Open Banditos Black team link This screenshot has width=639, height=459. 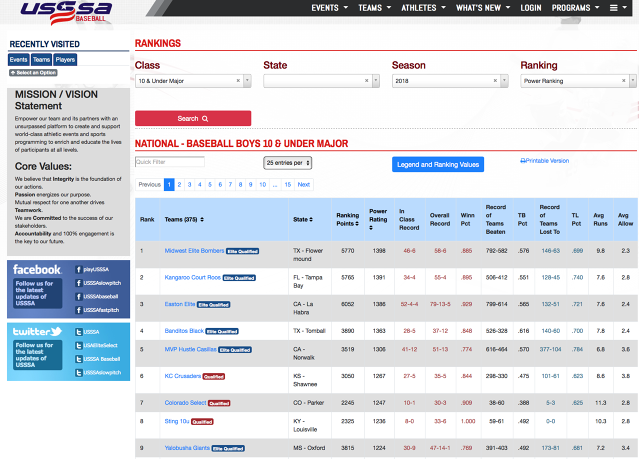click(184, 331)
